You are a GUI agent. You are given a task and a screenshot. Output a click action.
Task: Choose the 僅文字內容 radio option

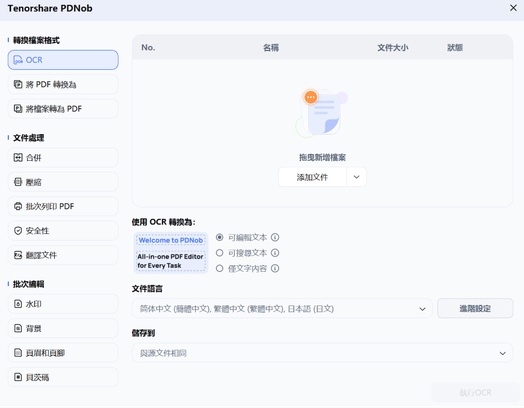click(220, 268)
